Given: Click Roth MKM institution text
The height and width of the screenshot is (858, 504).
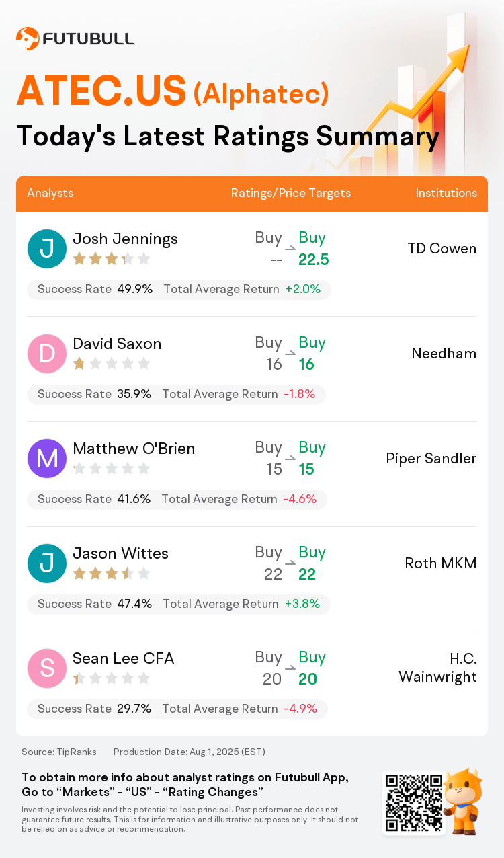Looking at the screenshot, I should pyautogui.click(x=441, y=563).
